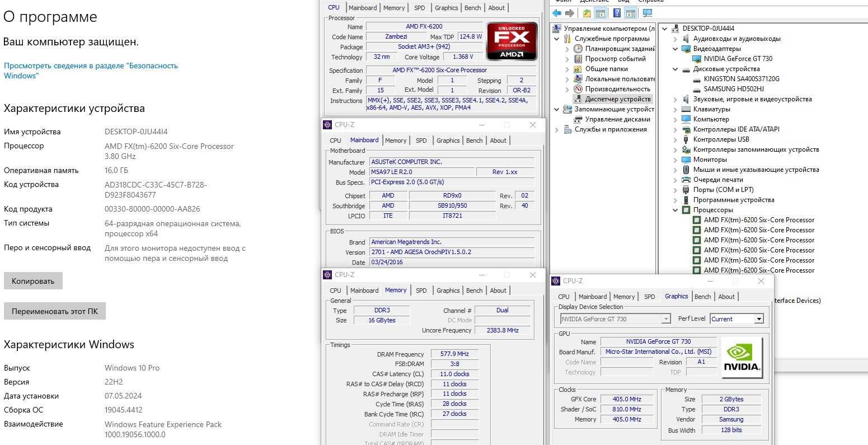Viewport: 868px width, 445px height.
Task: Open Memory tab in the CPU-Z Graphics window
Action: pos(624,297)
